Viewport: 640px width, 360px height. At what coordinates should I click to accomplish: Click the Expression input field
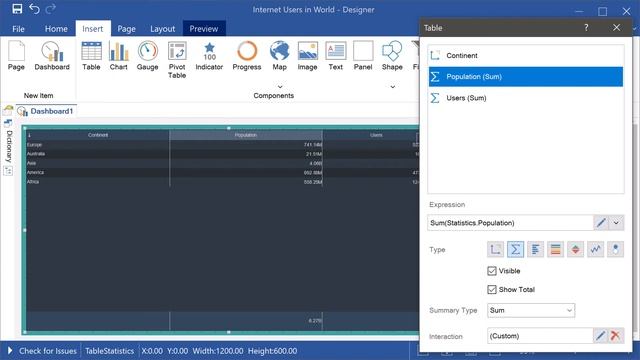[x=510, y=223]
